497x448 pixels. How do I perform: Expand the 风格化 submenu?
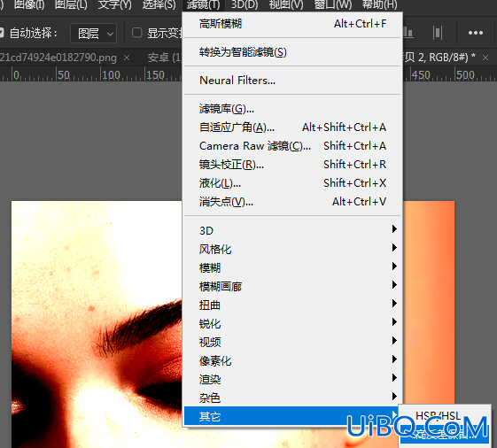click(292, 249)
